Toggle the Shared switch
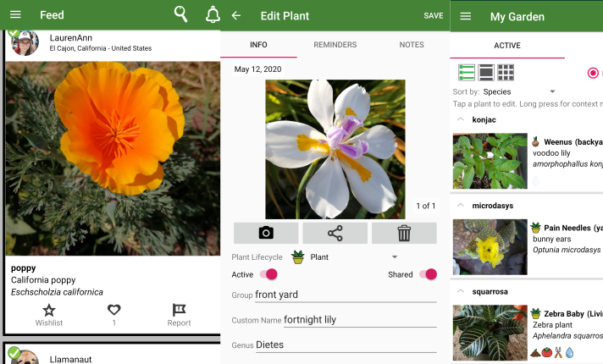603x364 pixels. pyautogui.click(x=428, y=274)
